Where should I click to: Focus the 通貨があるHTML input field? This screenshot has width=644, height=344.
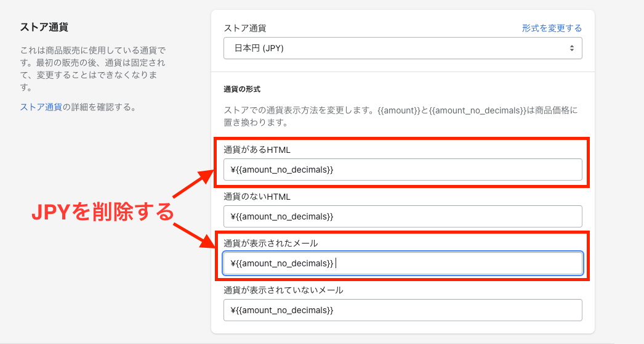click(x=403, y=170)
